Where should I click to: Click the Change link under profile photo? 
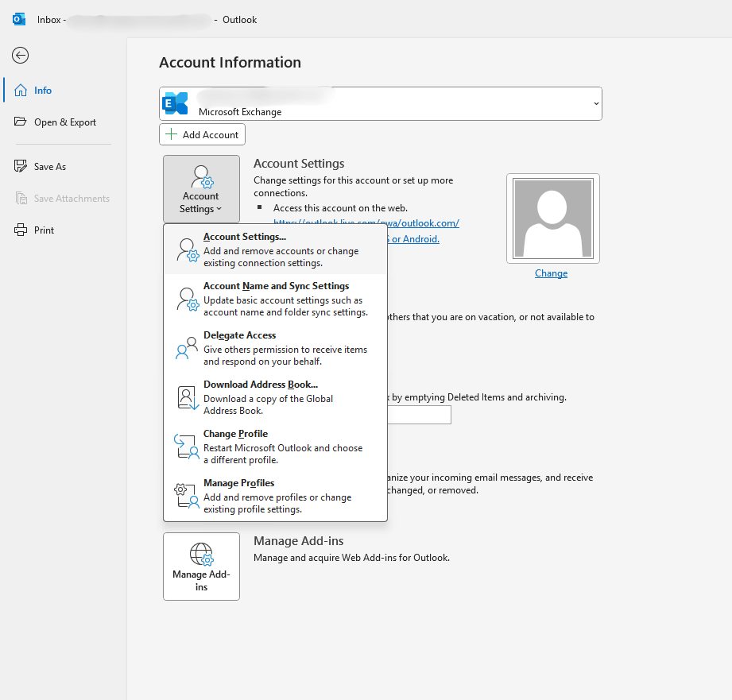click(551, 273)
